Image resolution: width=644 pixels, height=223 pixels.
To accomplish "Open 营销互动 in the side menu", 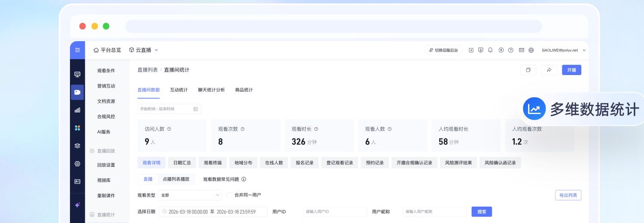I will (106, 86).
